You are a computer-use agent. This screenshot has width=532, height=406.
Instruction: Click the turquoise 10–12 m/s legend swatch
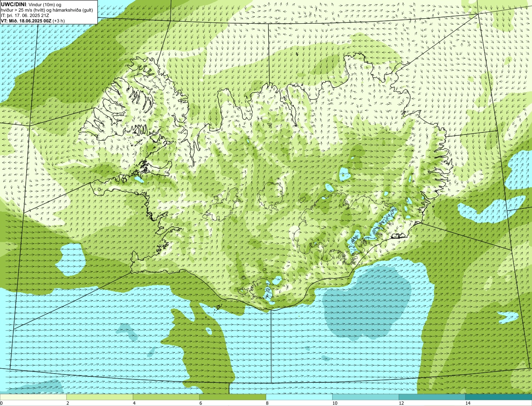[366, 397]
